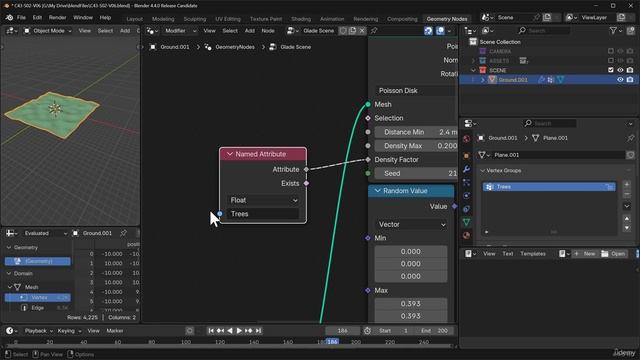
Task: Unlink the Glade Scene node group
Action: click(362, 31)
